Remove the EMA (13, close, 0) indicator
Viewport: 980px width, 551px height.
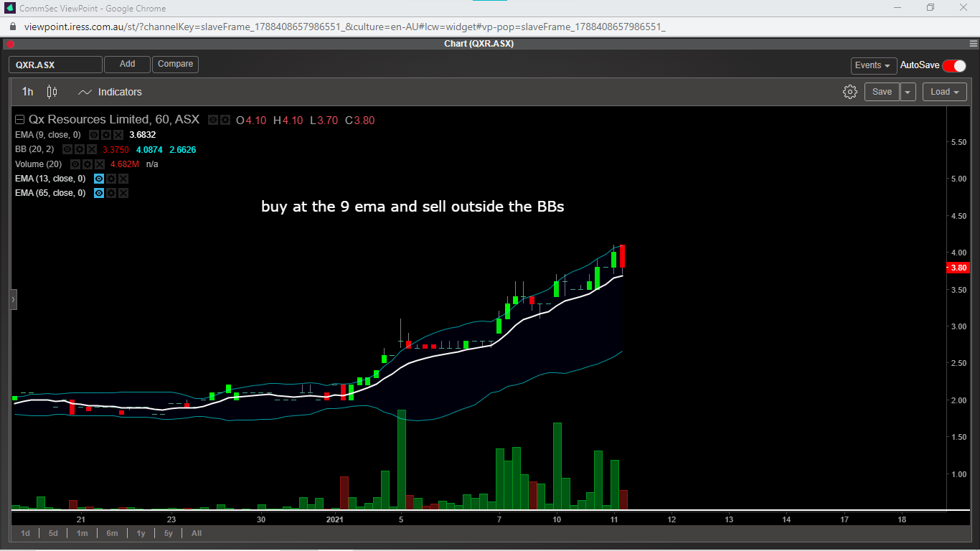pyautogui.click(x=123, y=179)
